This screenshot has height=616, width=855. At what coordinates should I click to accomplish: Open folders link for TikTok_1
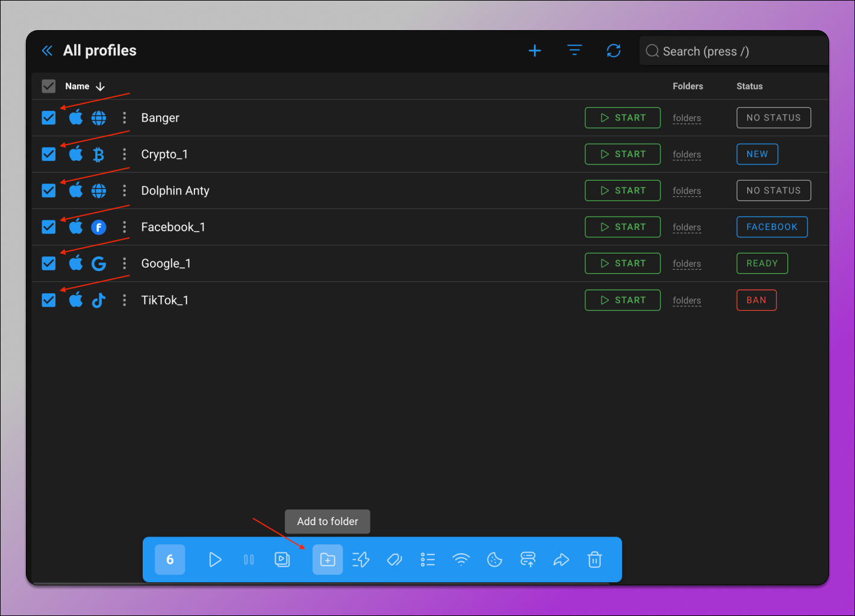pos(687,300)
